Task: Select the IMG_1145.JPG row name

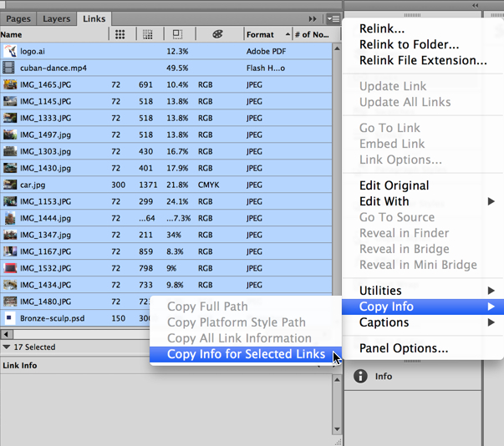Action: coord(46,101)
